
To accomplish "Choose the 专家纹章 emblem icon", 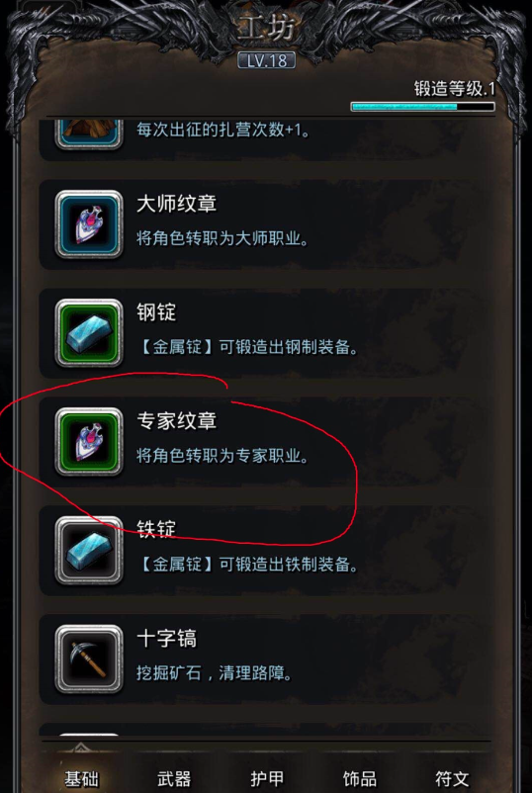I will pos(89,442).
